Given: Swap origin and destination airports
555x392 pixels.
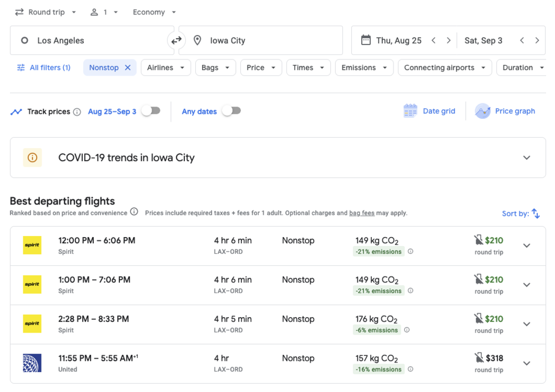Looking at the screenshot, I should (176, 41).
